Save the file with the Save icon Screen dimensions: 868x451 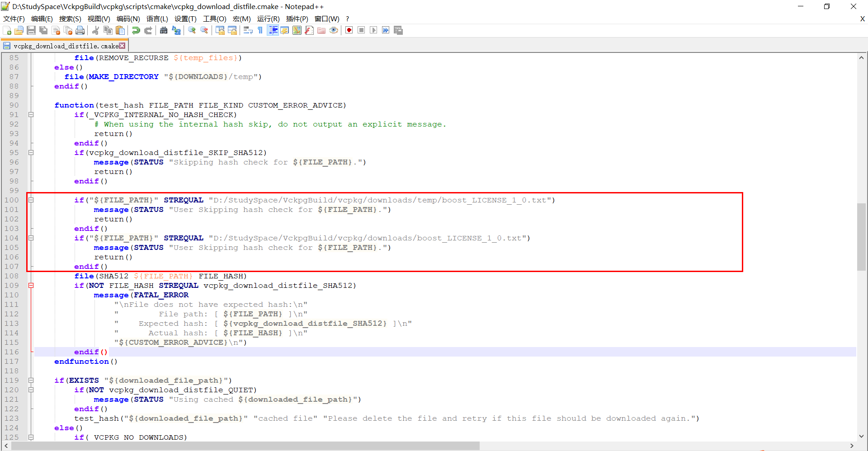coord(31,30)
